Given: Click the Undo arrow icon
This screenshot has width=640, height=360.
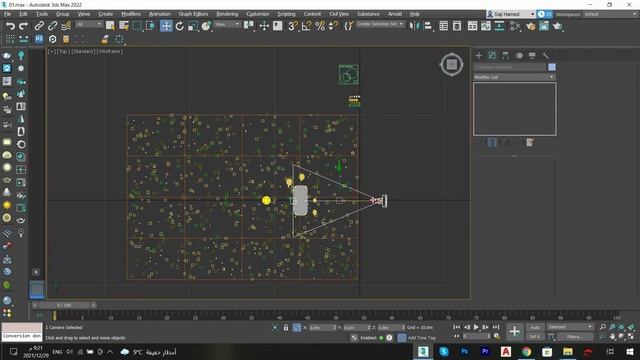Looking at the screenshot, I should coord(10,27).
